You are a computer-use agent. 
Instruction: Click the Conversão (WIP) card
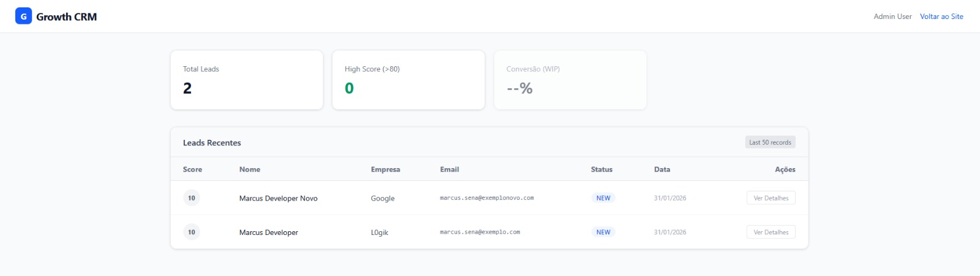(570, 80)
